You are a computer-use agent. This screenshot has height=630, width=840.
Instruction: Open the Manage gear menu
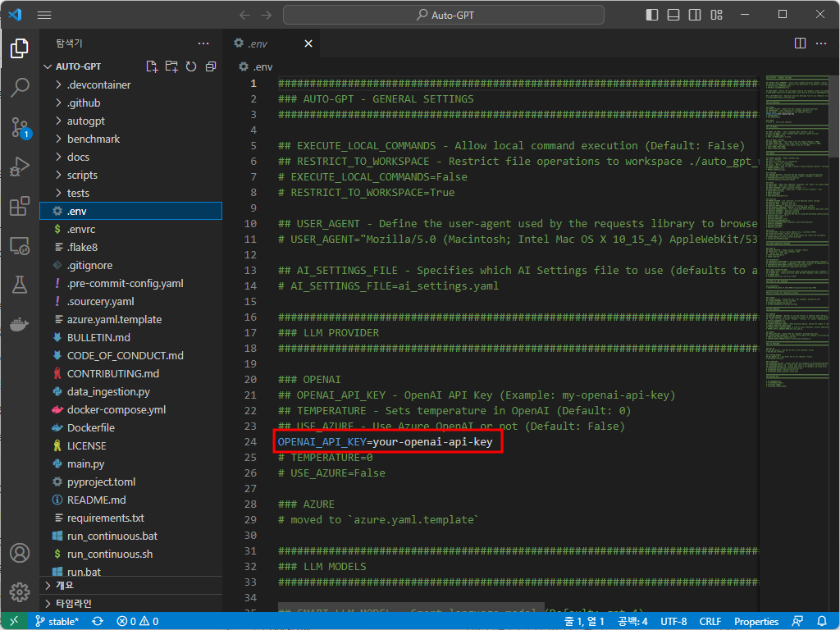[20, 592]
